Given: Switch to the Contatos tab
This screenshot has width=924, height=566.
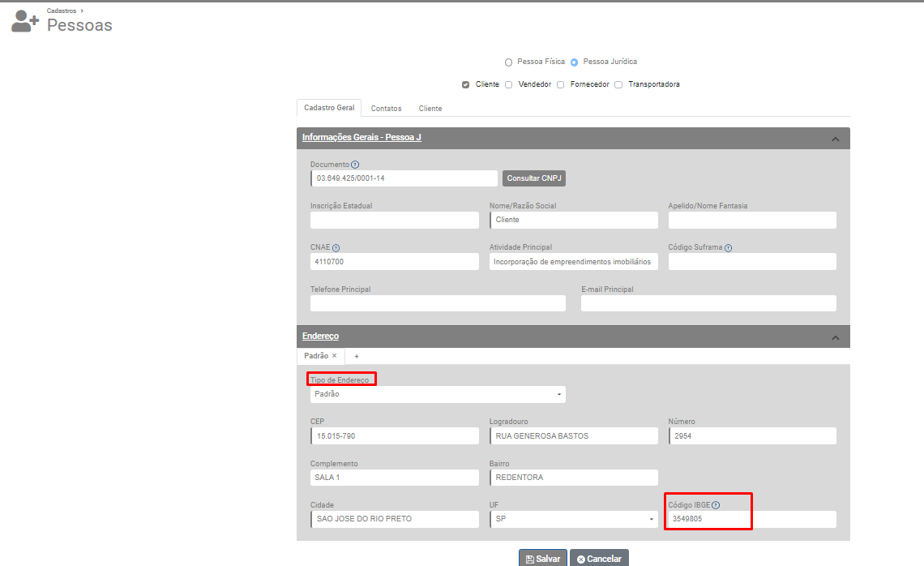Looking at the screenshot, I should [x=386, y=109].
